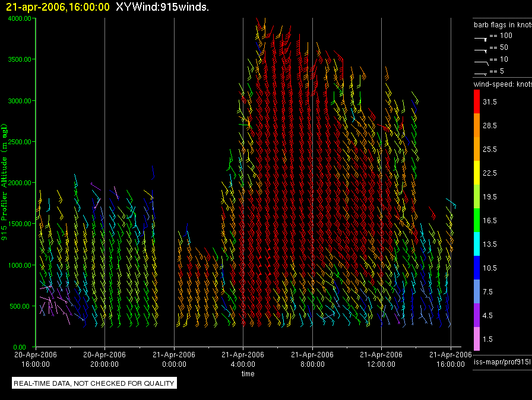The image size is (532, 400).
Task: Click the 21-Apr-2006 12:00:00 time axis label
Action: click(x=381, y=358)
